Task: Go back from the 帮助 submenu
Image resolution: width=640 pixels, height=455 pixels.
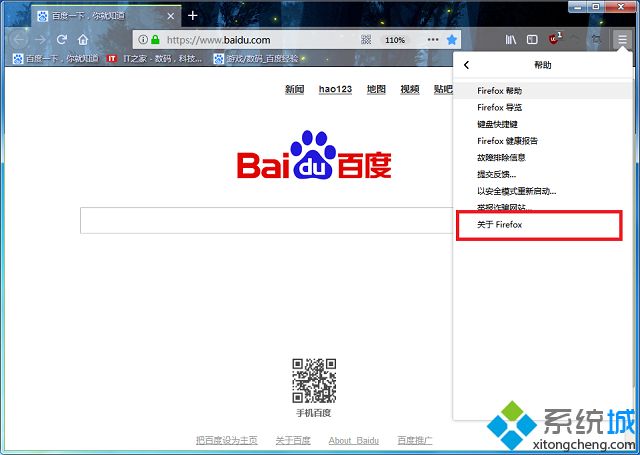Action: pos(467,65)
